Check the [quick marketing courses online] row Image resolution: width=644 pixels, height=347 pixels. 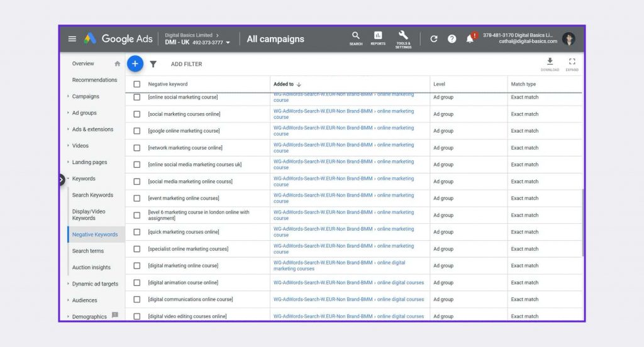tap(136, 232)
